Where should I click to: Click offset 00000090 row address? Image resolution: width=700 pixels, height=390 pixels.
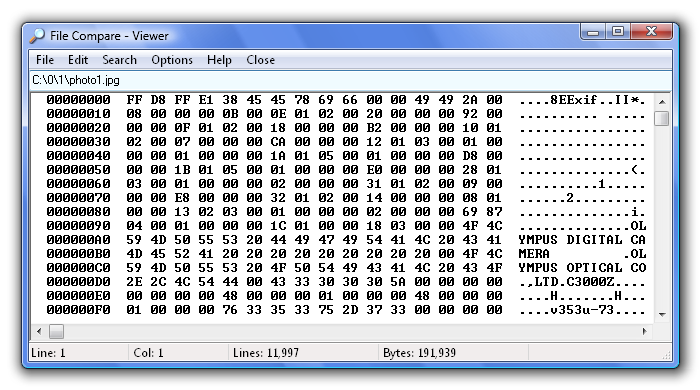(79, 225)
